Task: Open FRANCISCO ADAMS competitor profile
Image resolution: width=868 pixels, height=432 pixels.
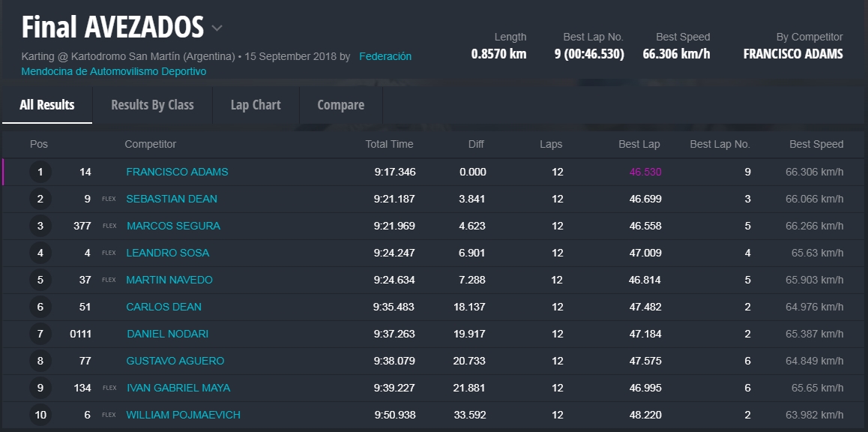Action: tap(177, 172)
